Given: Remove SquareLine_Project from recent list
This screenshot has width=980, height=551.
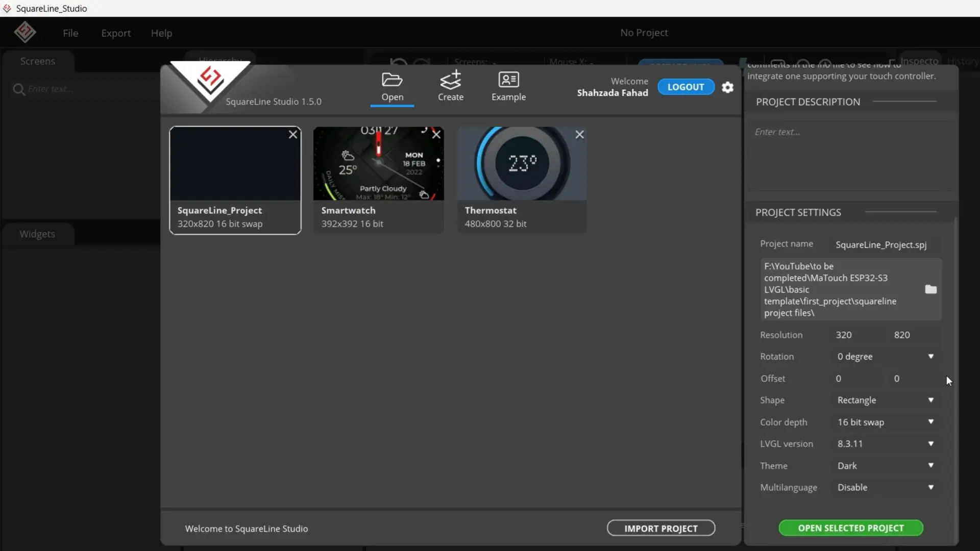Looking at the screenshot, I should (292, 135).
